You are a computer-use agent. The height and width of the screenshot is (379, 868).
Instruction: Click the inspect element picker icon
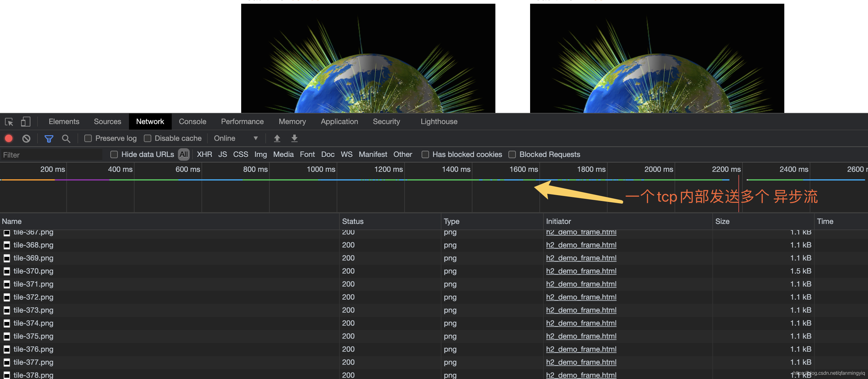coord(9,122)
